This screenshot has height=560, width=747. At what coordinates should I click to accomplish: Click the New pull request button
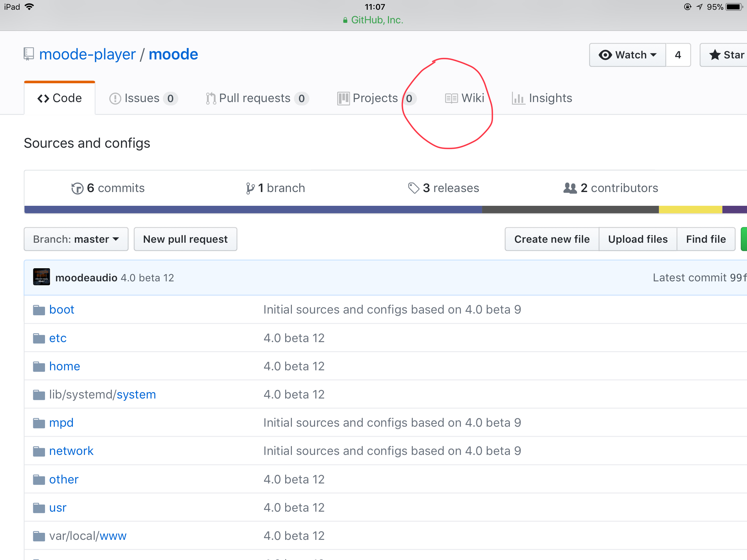(x=185, y=239)
